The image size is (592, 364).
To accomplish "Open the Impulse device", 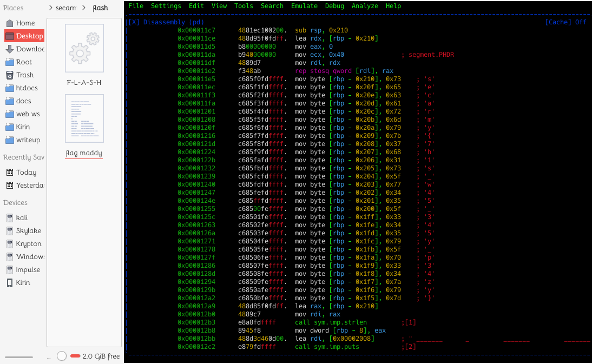I will [x=24, y=270].
